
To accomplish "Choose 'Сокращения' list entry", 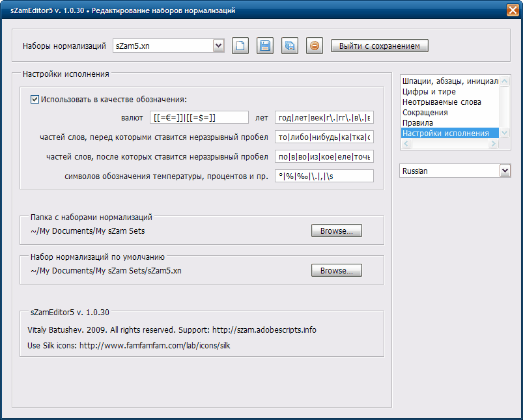I will (450, 112).
